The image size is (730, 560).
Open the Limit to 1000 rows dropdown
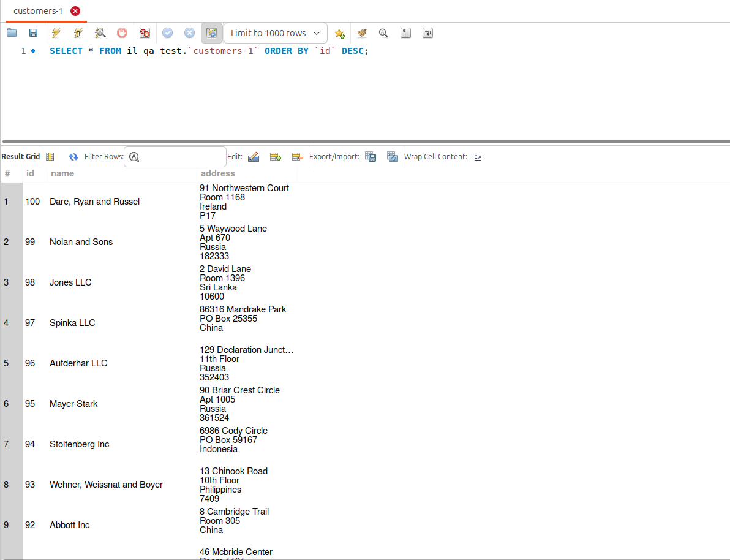[275, 33]
